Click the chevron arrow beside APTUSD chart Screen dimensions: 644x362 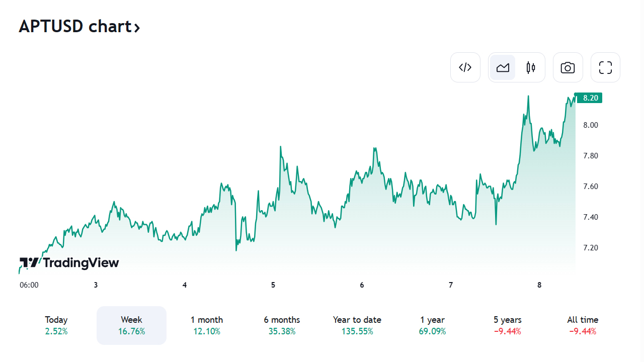[137, 27]
